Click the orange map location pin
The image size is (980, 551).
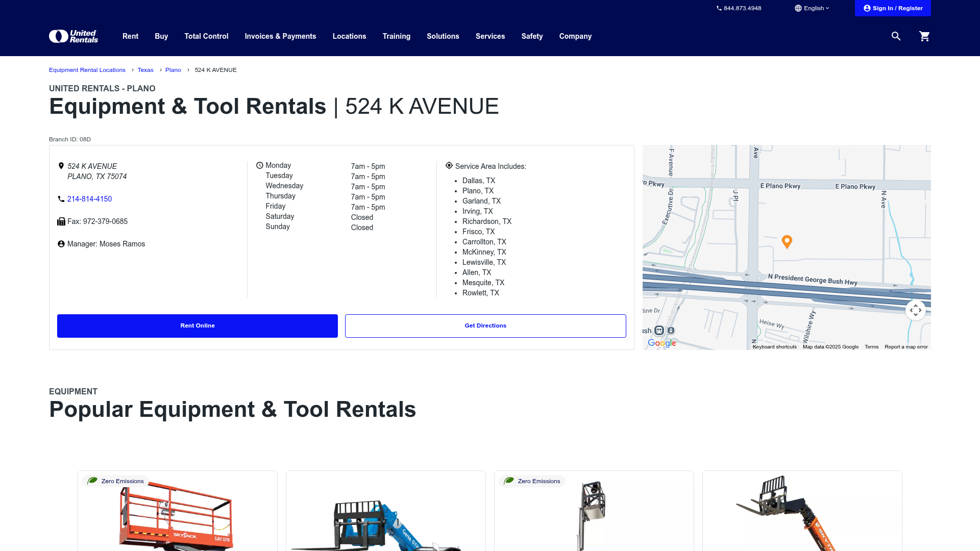787,242
